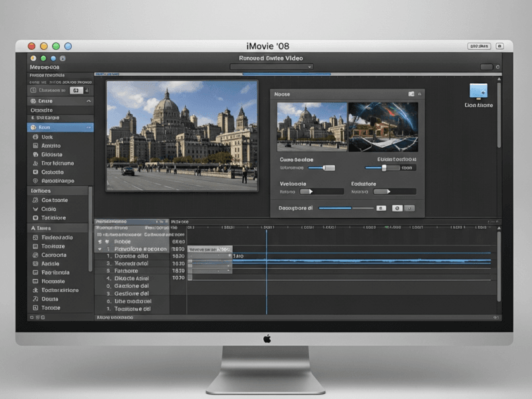
Task: Click the blue monitor icon at top right
Action: click(478, 91)
